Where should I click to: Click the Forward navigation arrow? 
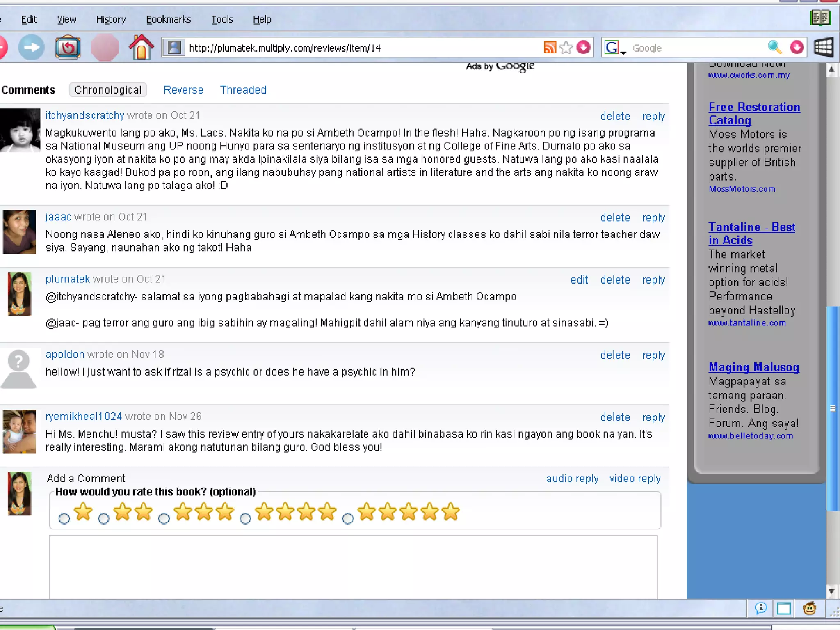tap(32, 48)
